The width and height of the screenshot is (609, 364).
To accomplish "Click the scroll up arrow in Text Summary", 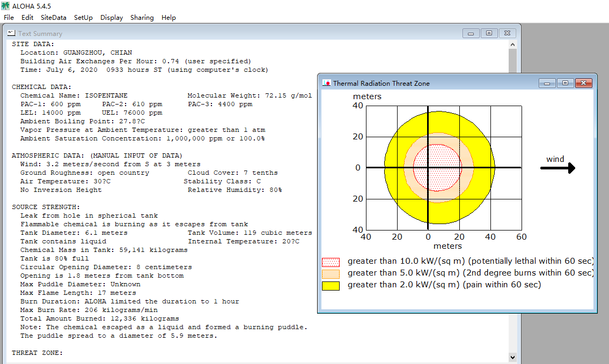I will (x=512, y=44).
